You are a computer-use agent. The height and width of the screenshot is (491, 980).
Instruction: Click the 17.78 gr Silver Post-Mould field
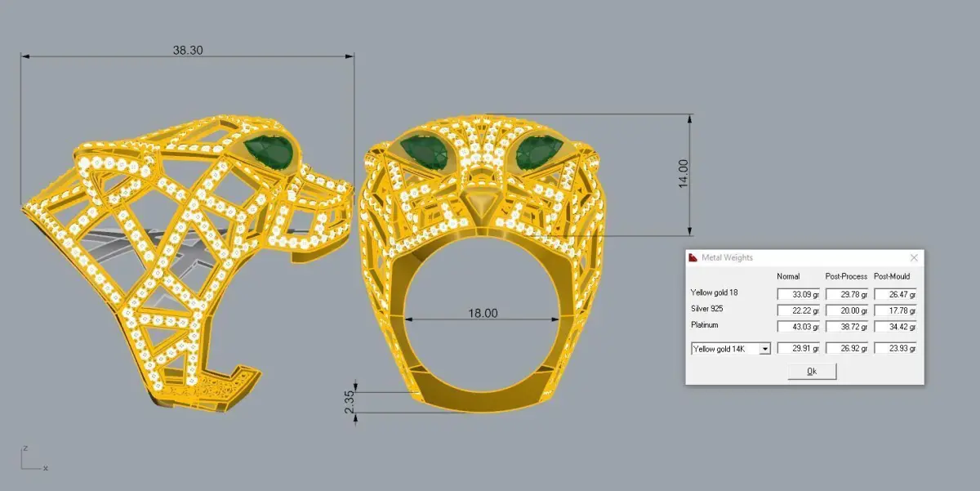tap(895, 310)
